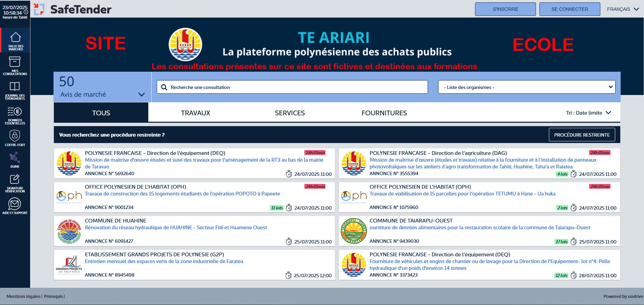Click OPH logo for annonce 9001234
644x305 pixels.
(x=69, y=197)
